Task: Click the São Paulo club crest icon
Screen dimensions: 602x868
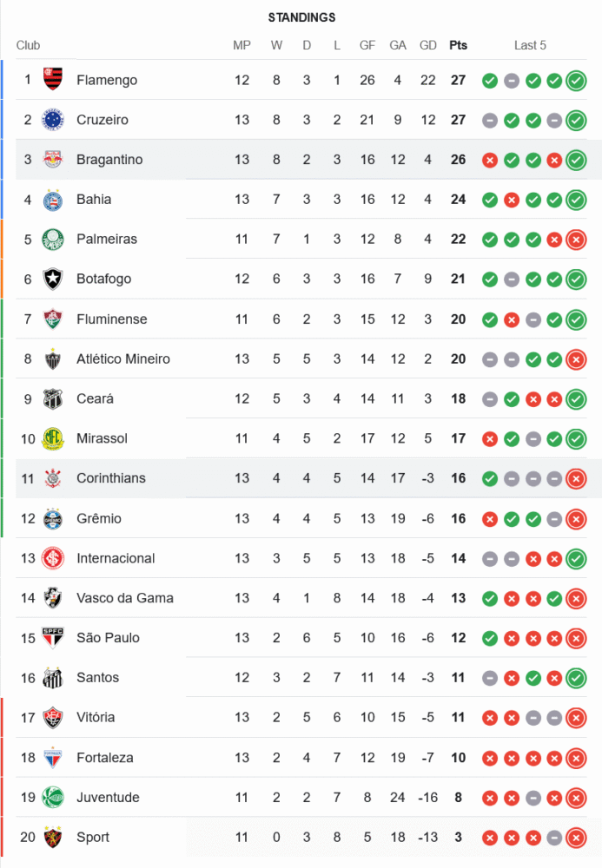Action: [x=53, y=638]
